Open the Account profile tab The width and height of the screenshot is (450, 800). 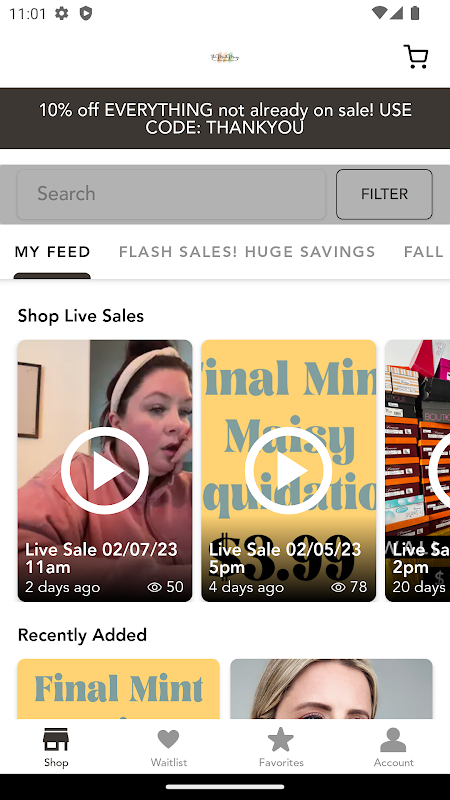tap(393, 747)
